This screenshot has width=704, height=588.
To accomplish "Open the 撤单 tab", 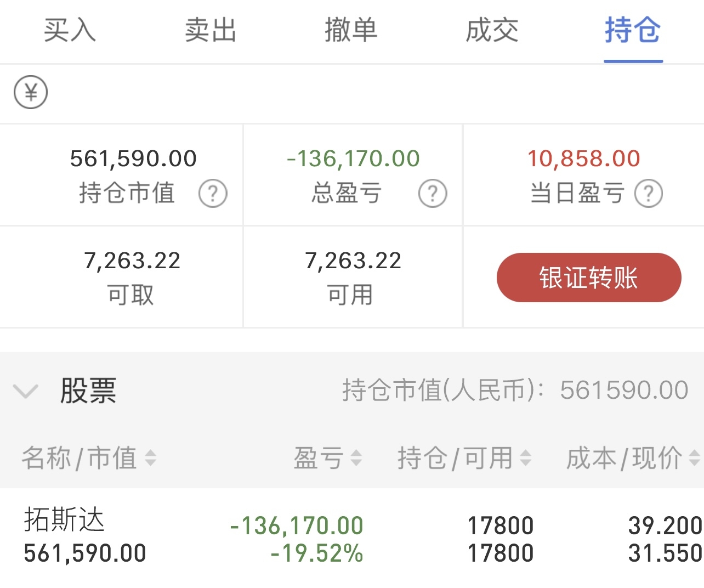I will [x=351, y=30].
